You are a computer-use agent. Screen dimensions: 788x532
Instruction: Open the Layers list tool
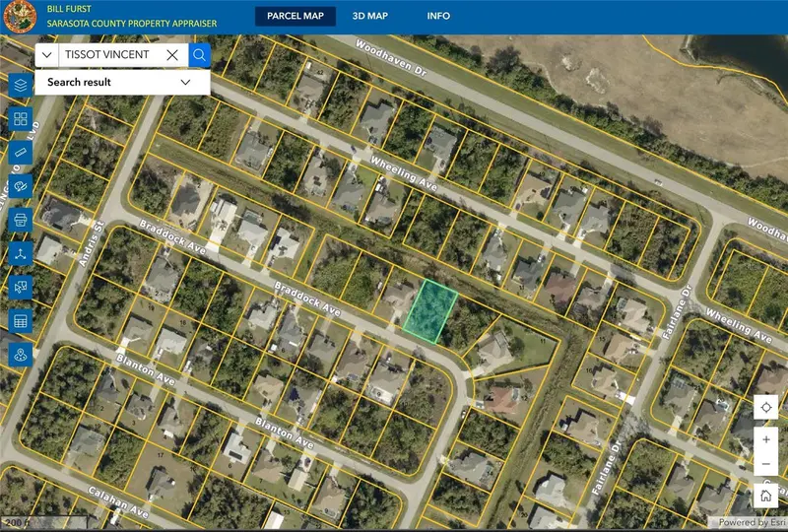pyautogui.click(x=21, y=86)
